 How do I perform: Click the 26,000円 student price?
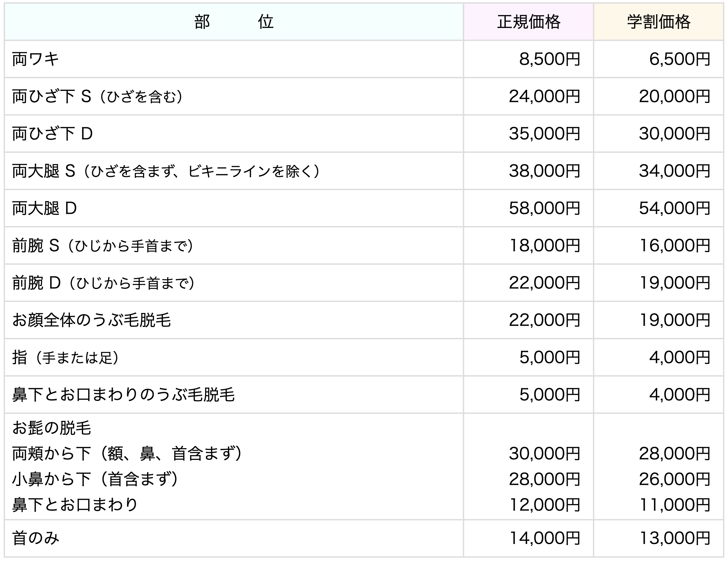click(x=674, y=479)
